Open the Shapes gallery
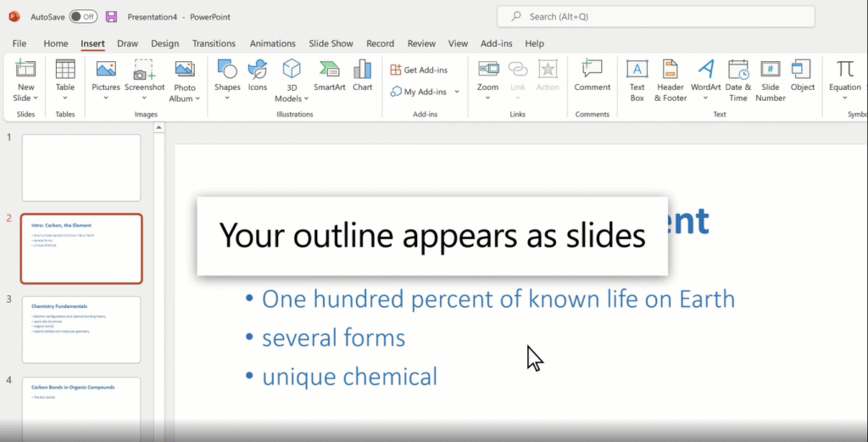This screenshot has height=442, width=868. (227, 70)
